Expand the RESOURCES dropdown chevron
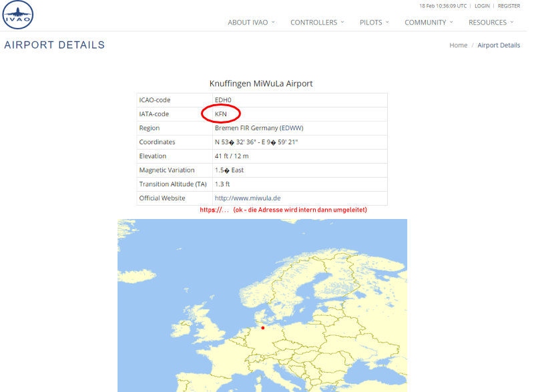Image resolution: width=534 pixels, height=392 pixels. 511,22
